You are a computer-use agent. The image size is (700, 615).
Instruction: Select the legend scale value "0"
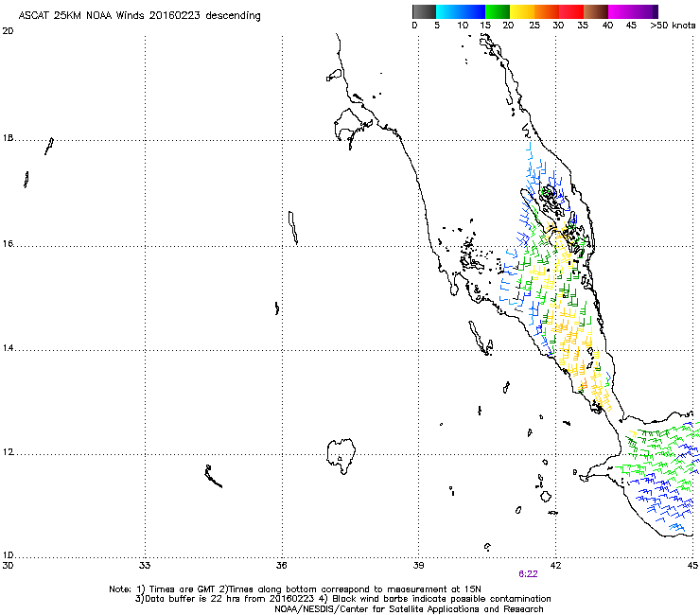click(414, 26)
